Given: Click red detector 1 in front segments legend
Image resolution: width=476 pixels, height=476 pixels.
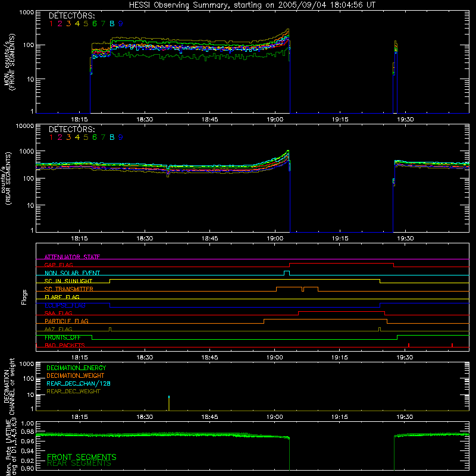Looking at the screenshot, I should point(51,24).
